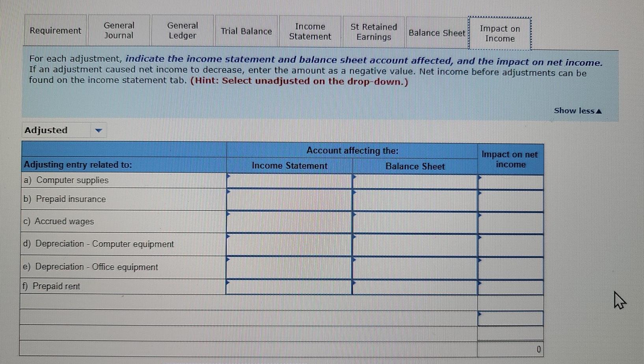
Task: Click net income impact field for Prepaid rent
Action: [x=511, y=288]
